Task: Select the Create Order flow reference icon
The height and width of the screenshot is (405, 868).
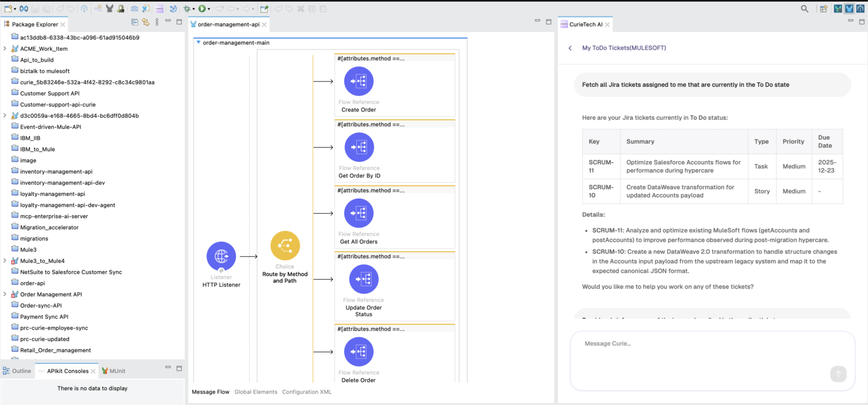Action: coord(359,81)
